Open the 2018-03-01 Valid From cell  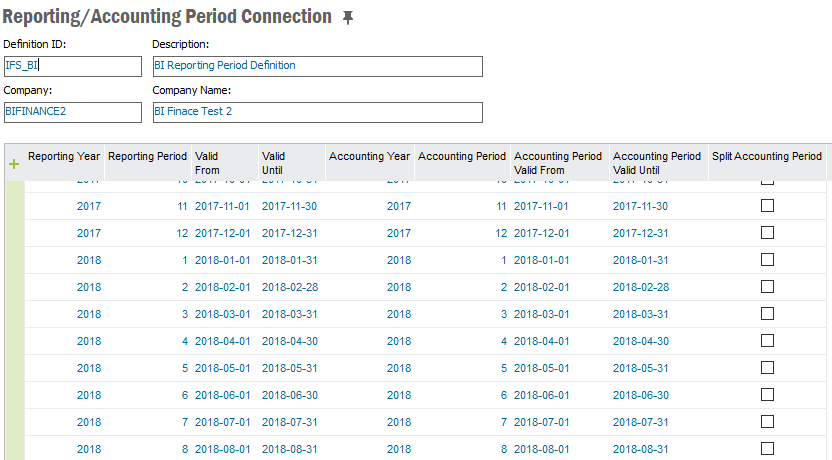pyautogui.click(x=220, y=314)
